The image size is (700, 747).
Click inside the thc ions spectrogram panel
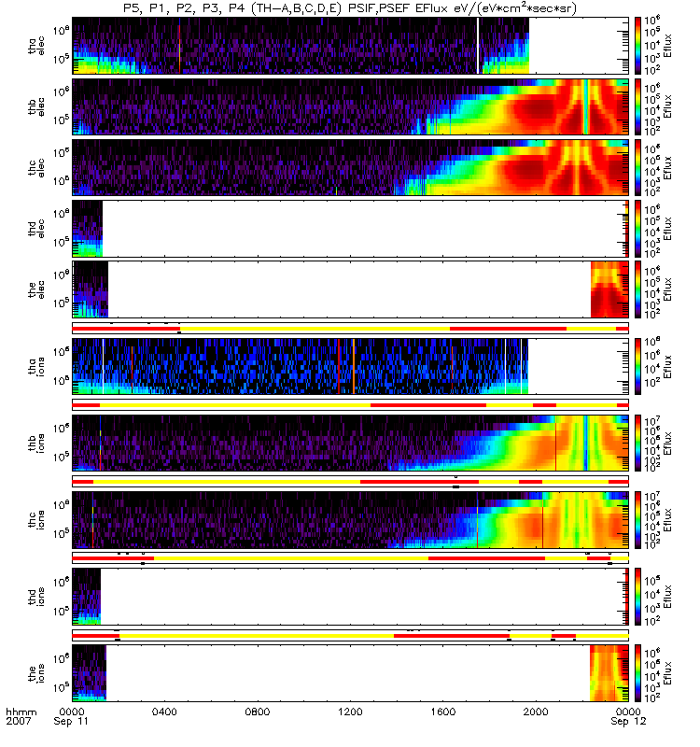[x=351, y=520]
